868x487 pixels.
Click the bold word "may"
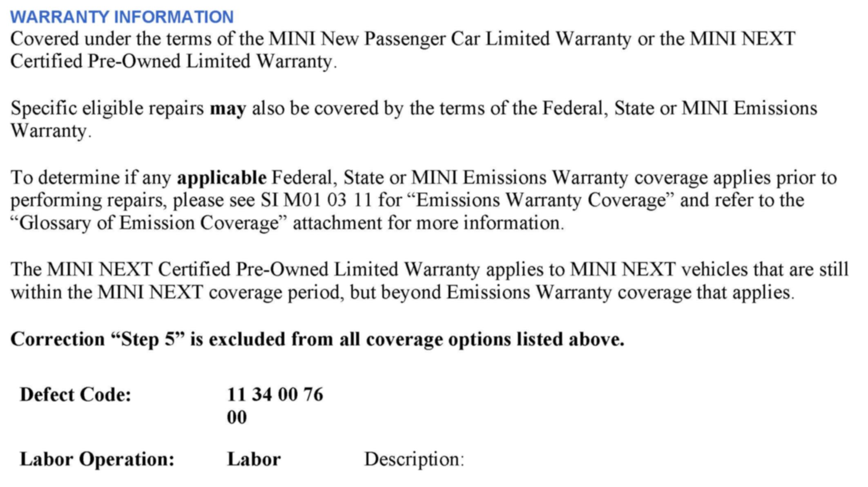[x=228, y=109]
